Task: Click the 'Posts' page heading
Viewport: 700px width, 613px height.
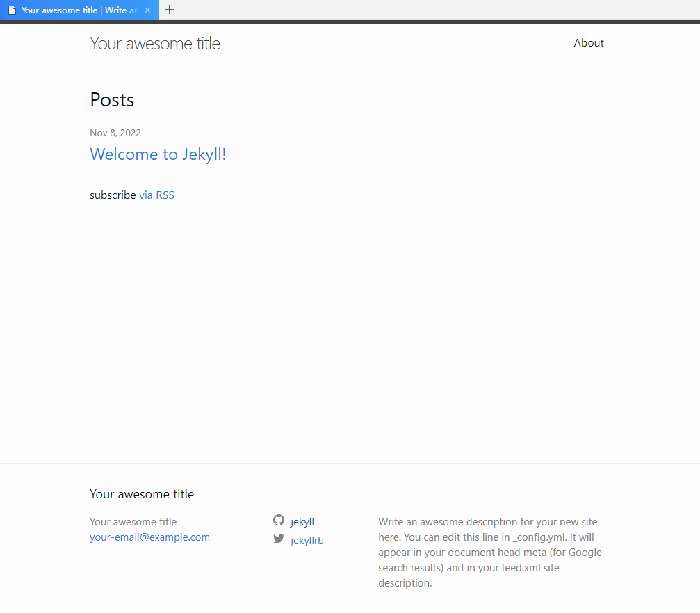Action: (112, 99)
